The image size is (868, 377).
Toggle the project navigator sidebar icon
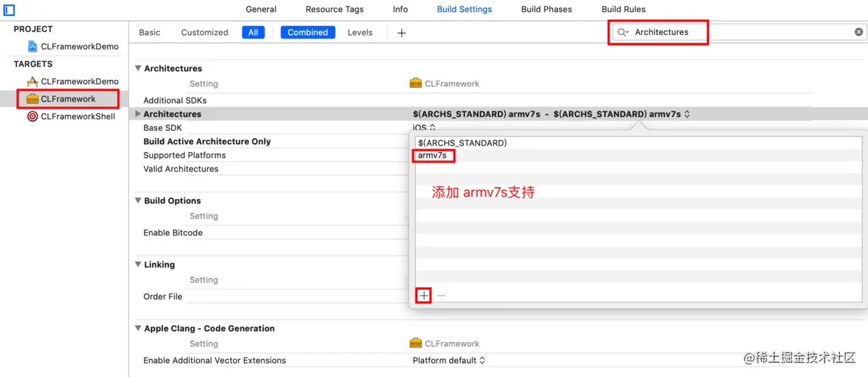(x=9, y=10)
